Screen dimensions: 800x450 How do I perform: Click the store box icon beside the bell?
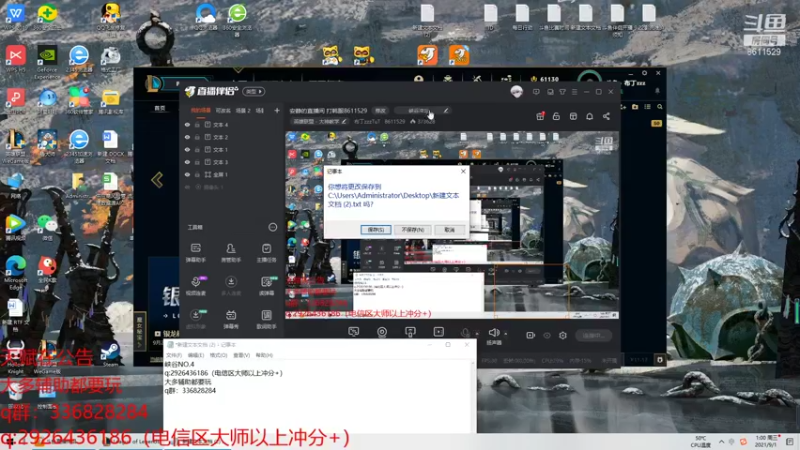click(573, 116)
